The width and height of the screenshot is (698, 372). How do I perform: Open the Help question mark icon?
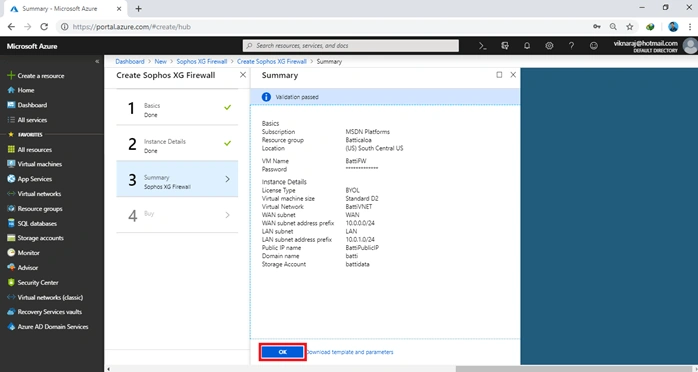[x=571, y=46]
